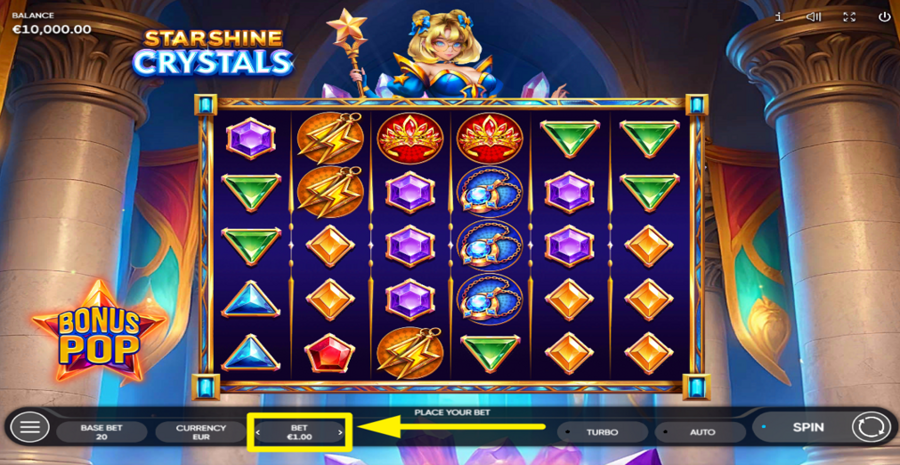Mute the game sound with speaker icon
Screen dimensions: 900x465
click(814, 17)
